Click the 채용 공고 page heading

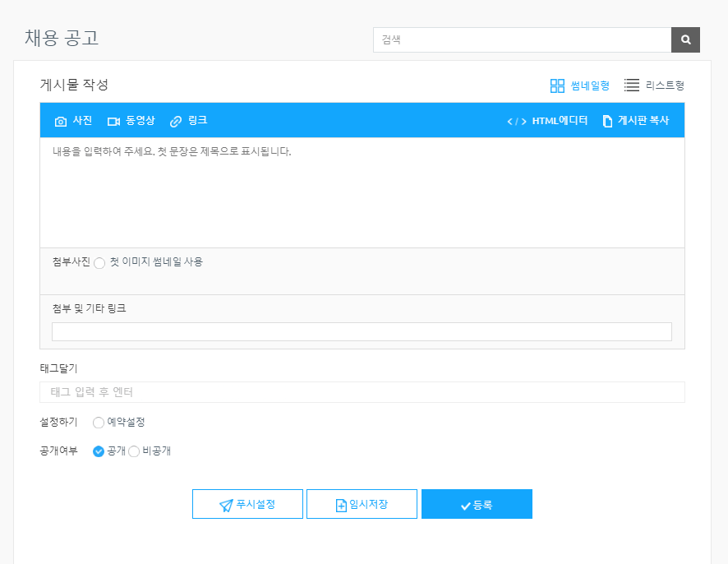tap(62, 38)
